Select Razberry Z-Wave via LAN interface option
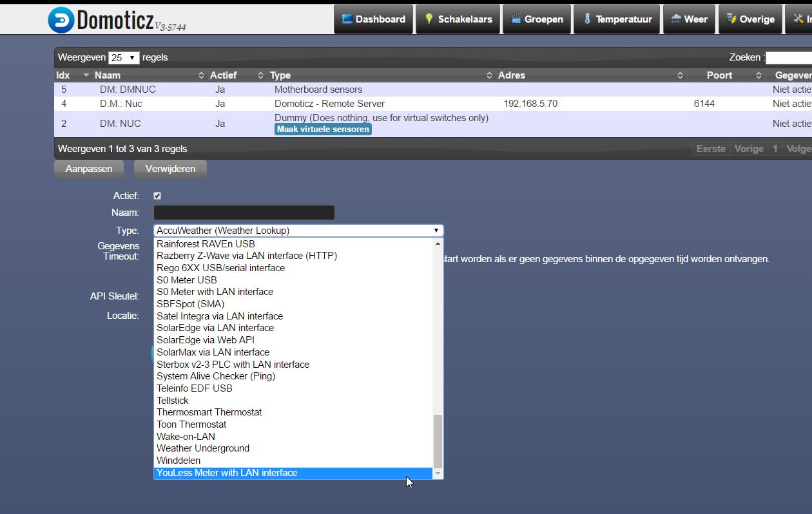Screen dimensions: 812x514 pyautogui.click(x=293, y=256)
